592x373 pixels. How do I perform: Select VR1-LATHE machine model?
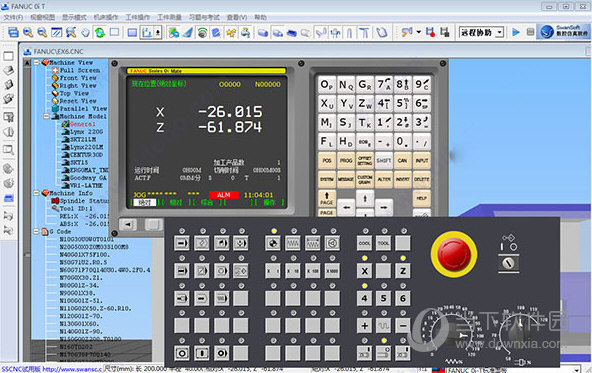(x=86, y=185)
